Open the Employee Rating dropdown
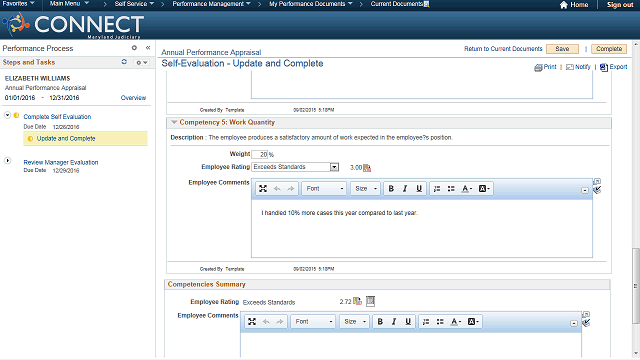This screenshot has height=360, width=640. tap(295, 167)
